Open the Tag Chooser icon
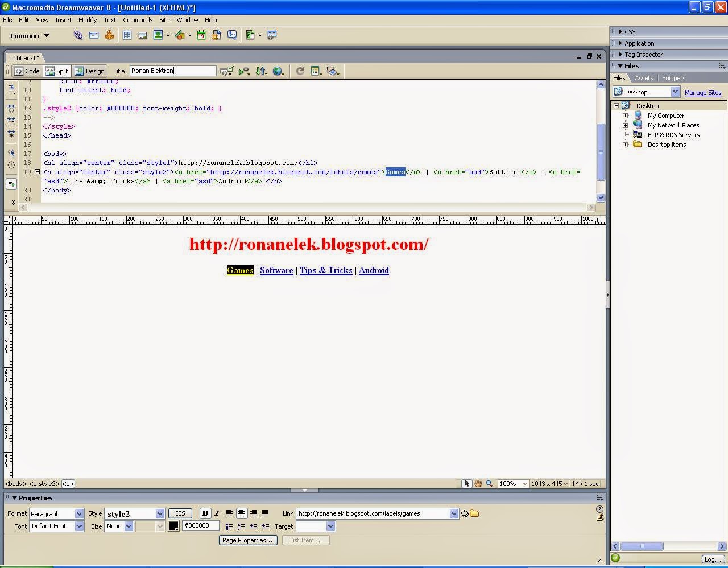The image size is (728, 568). click(272, 35)
